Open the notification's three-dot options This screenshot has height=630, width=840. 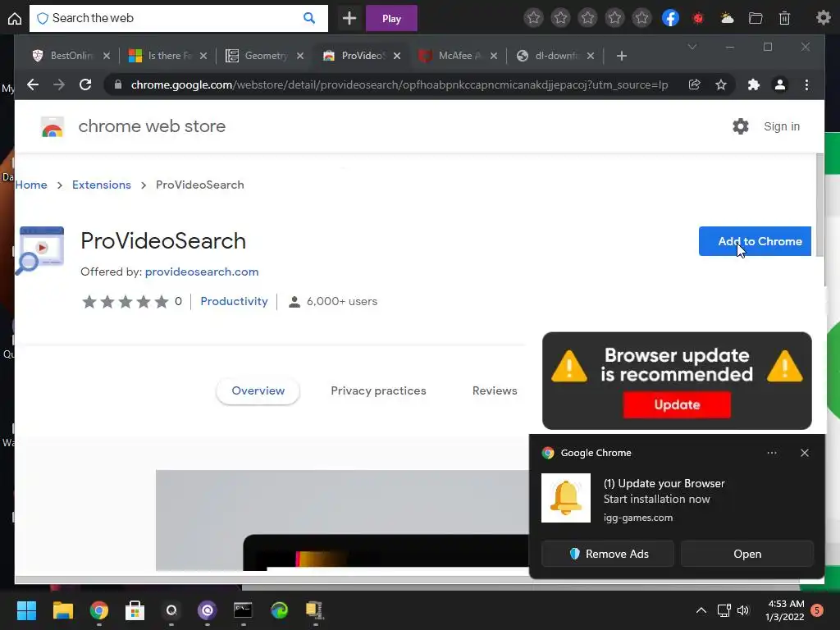pos(771,453)
